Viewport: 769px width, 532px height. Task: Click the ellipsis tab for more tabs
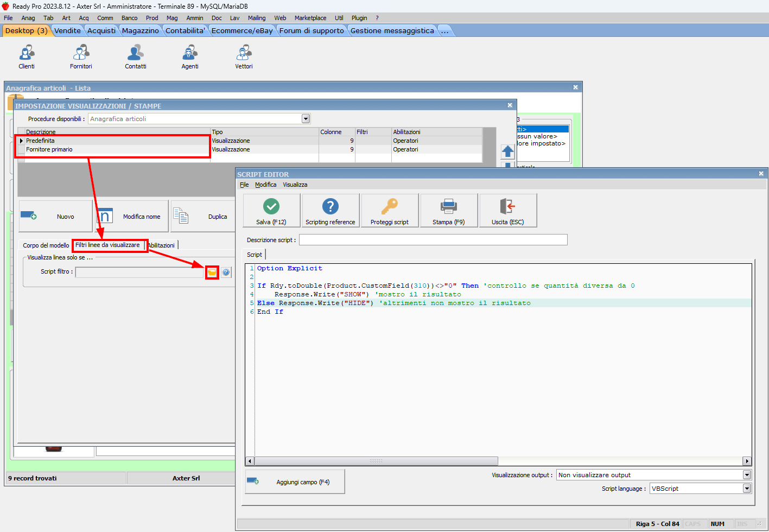(x=444, y=30)
